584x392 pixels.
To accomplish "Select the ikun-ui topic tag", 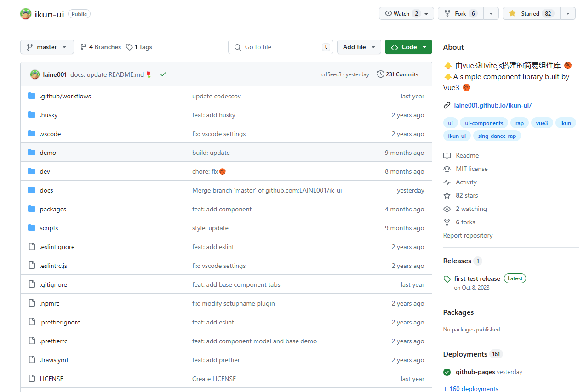I will pos(457,136).
